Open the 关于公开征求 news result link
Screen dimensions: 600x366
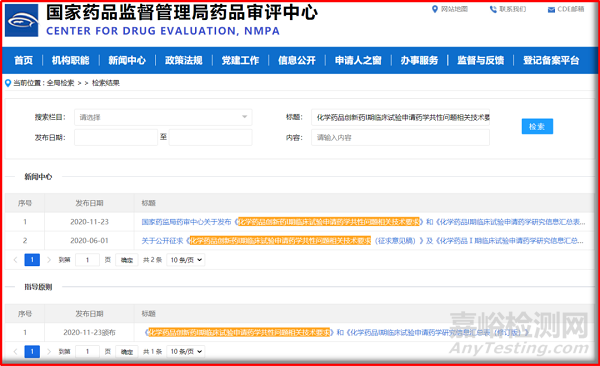362,240
